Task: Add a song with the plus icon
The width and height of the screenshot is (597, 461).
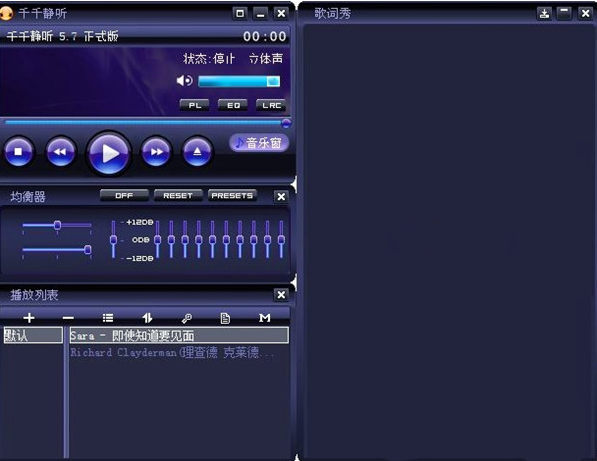Action: pos(29,318)
